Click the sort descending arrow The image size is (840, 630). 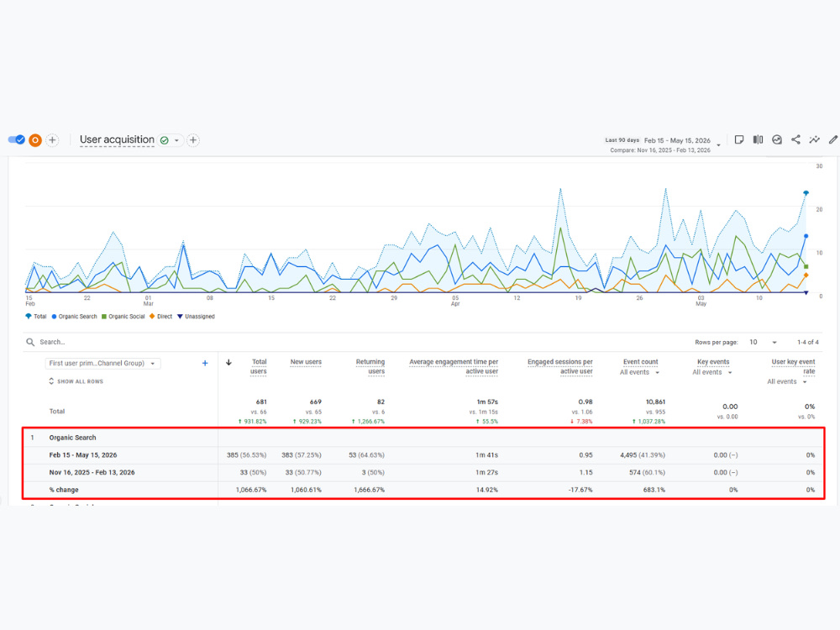click(x=228, y=363)
